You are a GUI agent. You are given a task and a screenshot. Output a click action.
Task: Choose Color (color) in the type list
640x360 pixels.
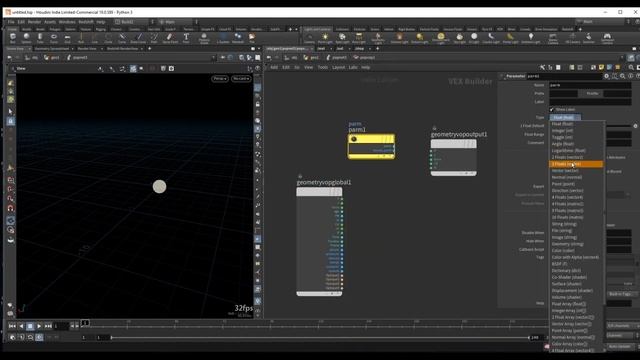(x=576, y=251)
